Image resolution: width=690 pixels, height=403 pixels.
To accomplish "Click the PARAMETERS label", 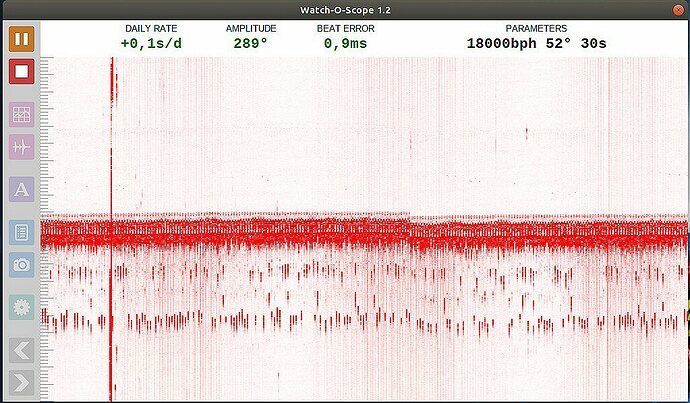I will [536, 29].
